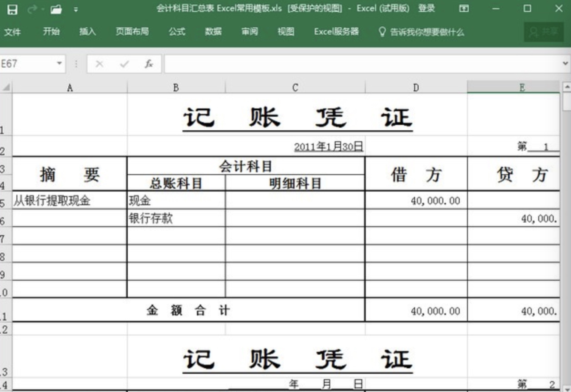Click the 登录 sign-in link

[x=426, y=9]
